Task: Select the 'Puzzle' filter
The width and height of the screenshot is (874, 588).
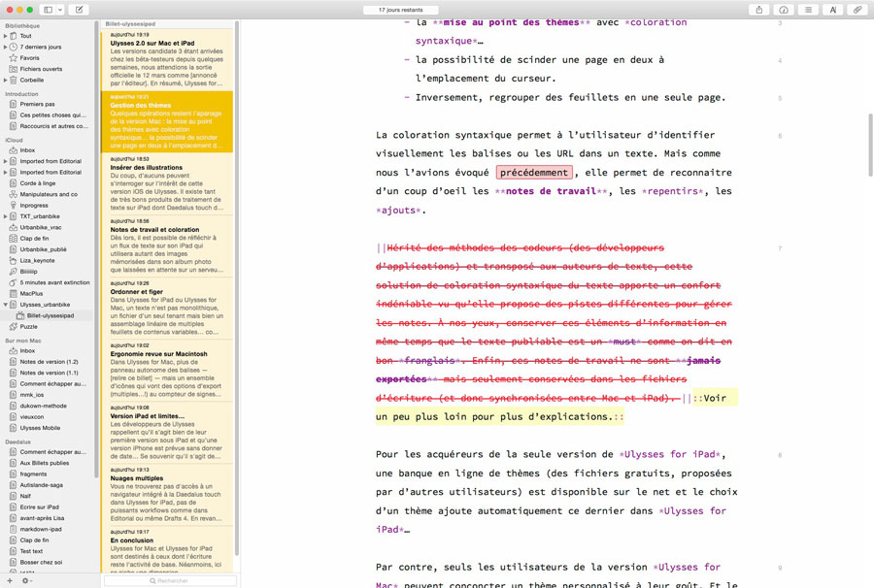Action: pos(28,327)
